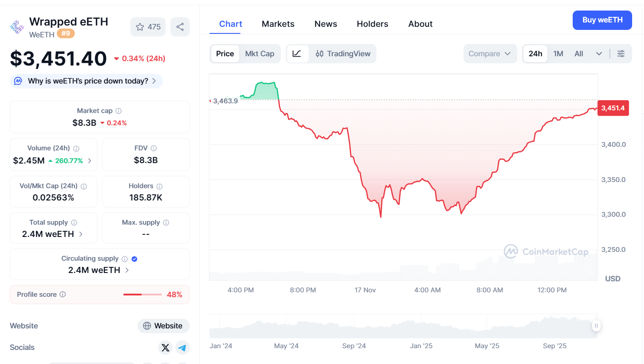Switch to line chart view icon
The image size is (644, 364).
coord(297,54)
